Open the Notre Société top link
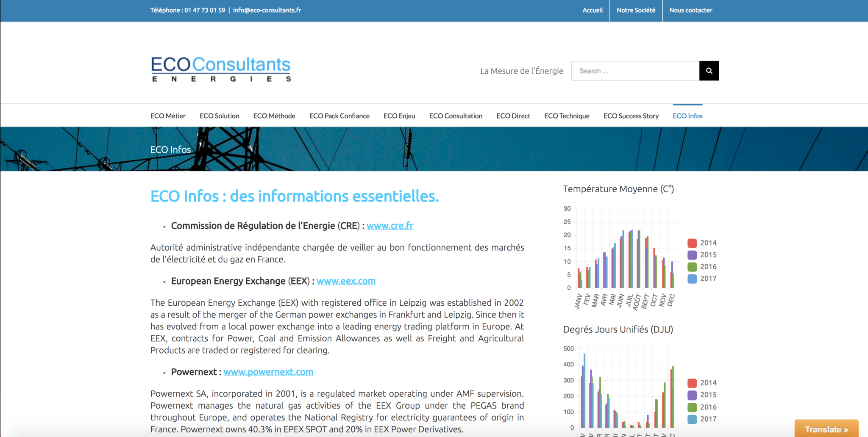The height and width of the screenshot is (437, 868). (636, 10)
